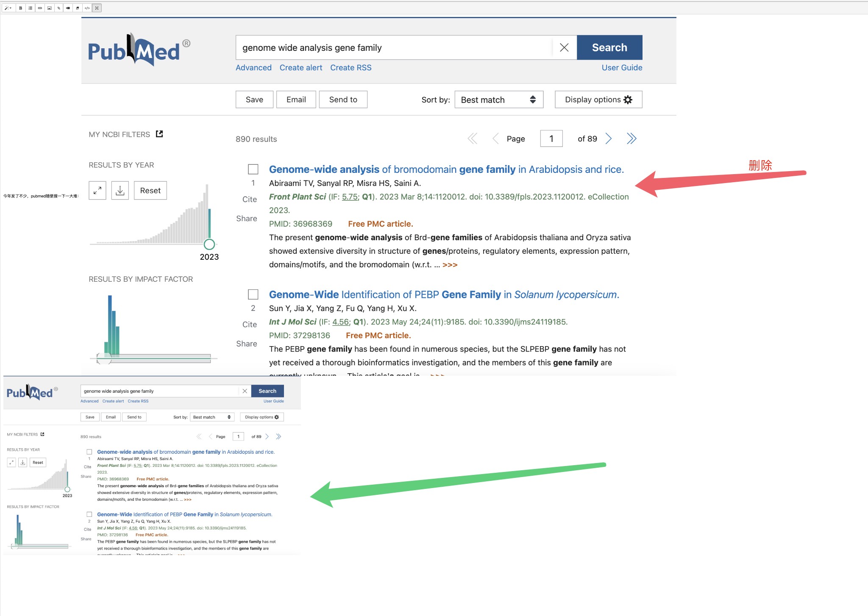Click the larger impact factor slider handle

(104, 358)
